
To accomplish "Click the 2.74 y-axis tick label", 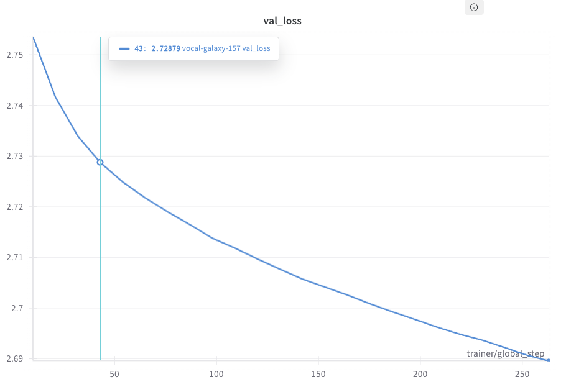I will (14, 106).
